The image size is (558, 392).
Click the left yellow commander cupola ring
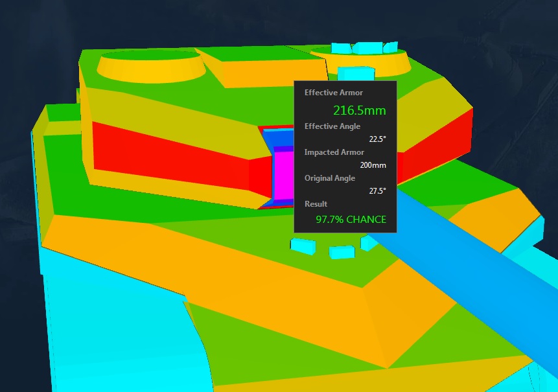(150, 67)
